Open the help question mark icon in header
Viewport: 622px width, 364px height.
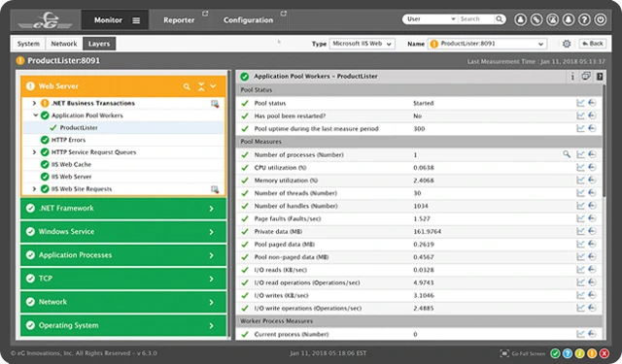[584, 19]
